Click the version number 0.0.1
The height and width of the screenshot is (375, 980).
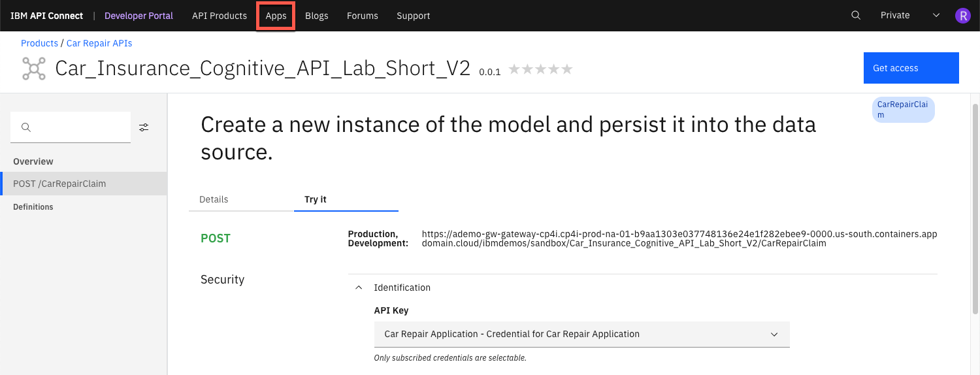point(490,72)
